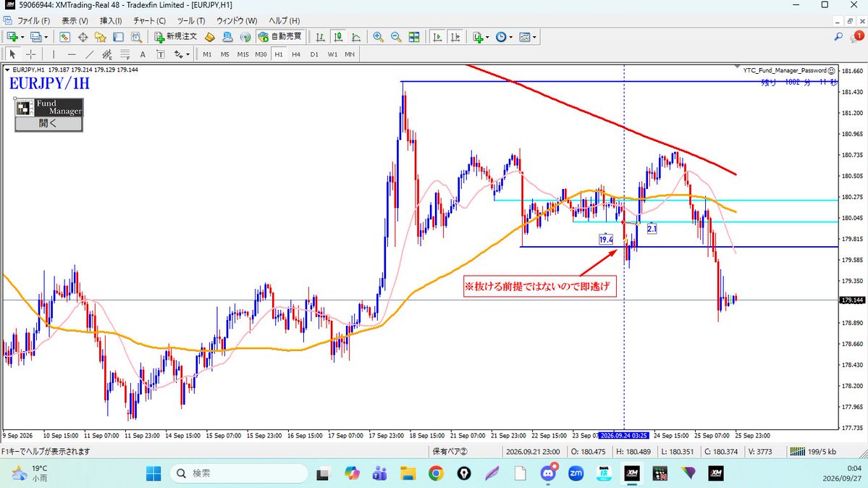Viewport: 868px width, 488px height.
Task: Switch timeframe to H4
Action: pos(296,54)
